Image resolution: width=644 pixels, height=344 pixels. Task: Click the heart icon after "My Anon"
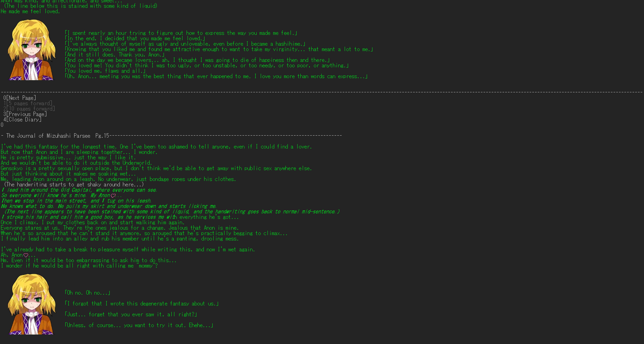[113, 196]
